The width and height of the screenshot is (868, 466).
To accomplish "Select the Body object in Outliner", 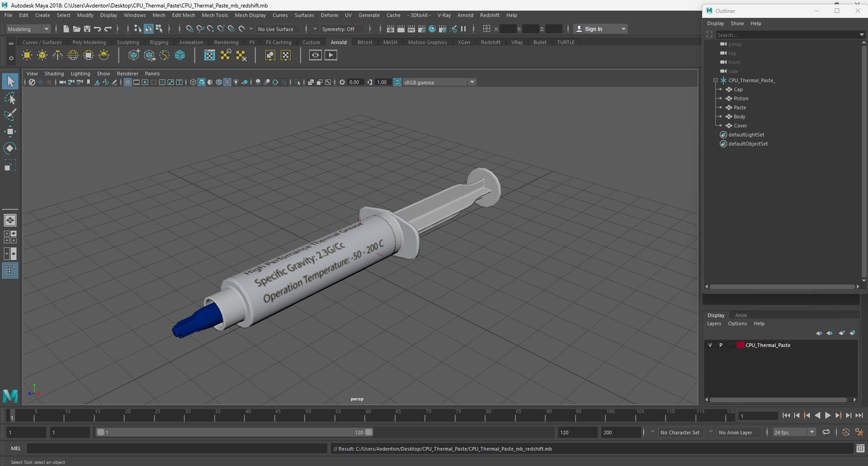I will point(739,117).
